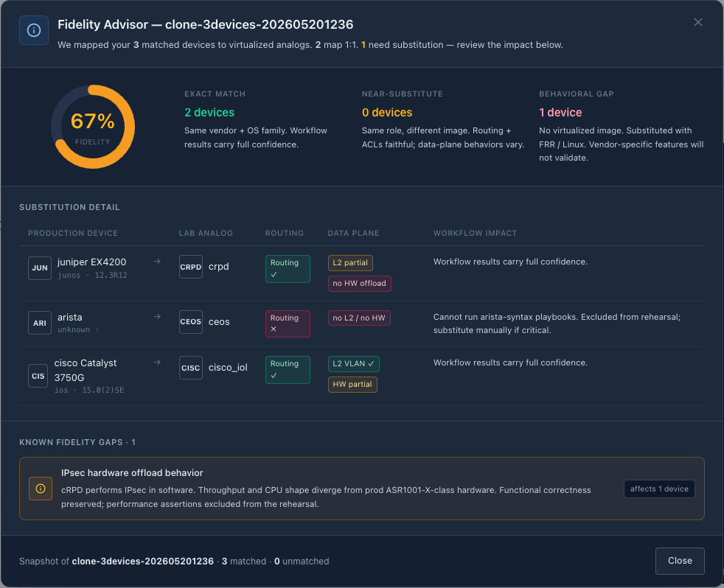Click the 'PRODUCTION DEVICE' column header
724x588 pixels.
73,233
